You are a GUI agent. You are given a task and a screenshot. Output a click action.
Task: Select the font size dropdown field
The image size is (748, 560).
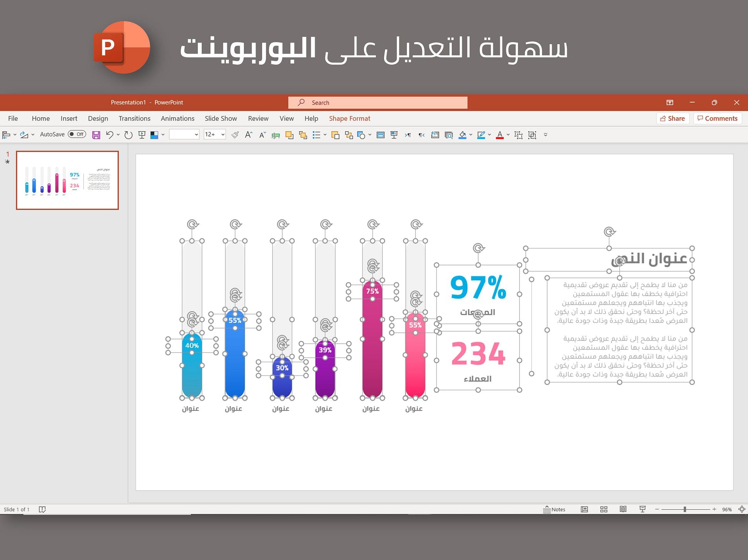(213, 136)
